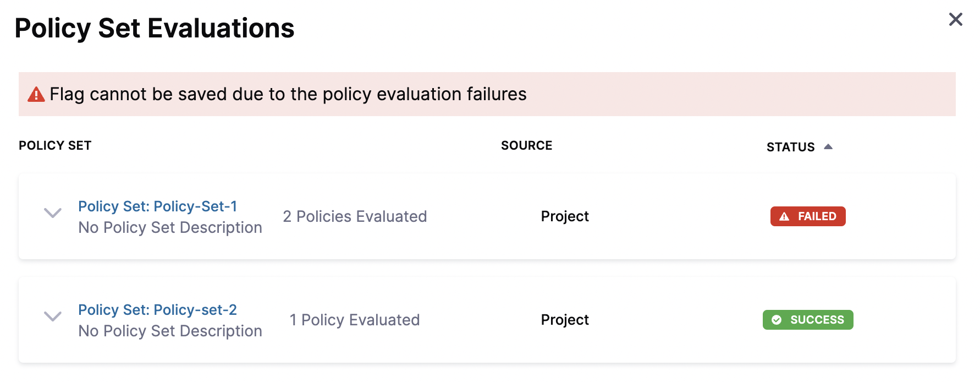The image size is (980, 382).
Task: Select the Project source for Policy-Set-1
Action: point(564,216)
